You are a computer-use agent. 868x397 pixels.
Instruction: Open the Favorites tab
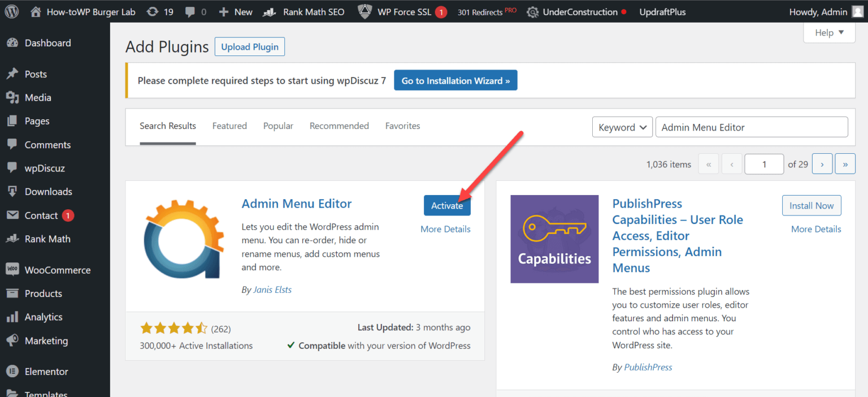(x=402, y=126)
